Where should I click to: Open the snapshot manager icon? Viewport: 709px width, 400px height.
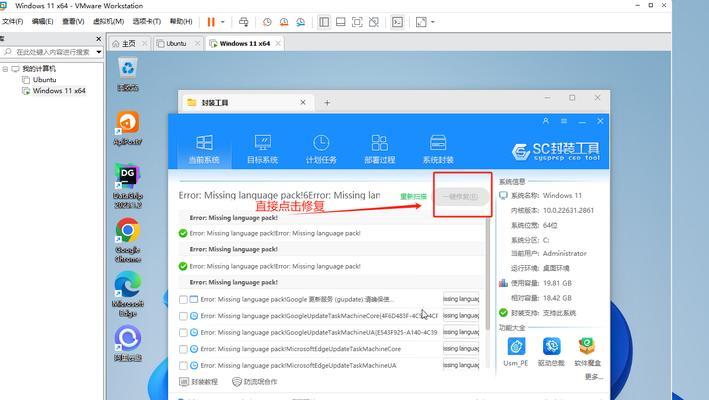point(301,22)
